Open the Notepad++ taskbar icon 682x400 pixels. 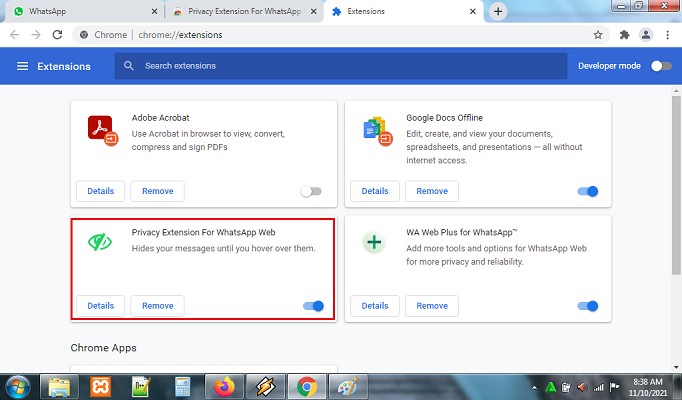(x=141, y=387)
